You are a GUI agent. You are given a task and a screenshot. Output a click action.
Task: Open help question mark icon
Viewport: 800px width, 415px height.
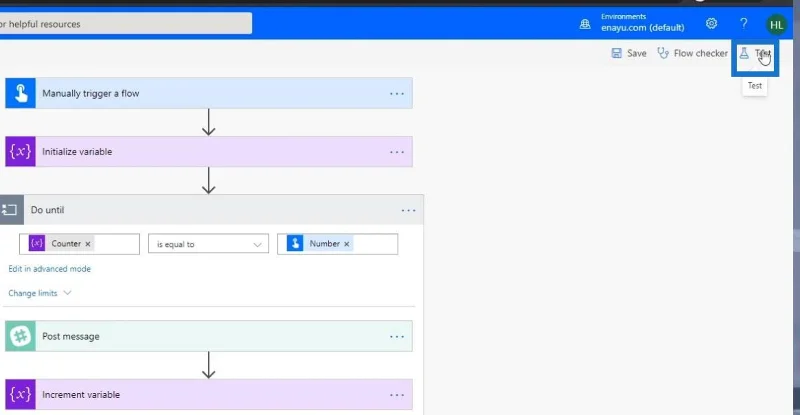pyautogui.click(x=743, y=23)
